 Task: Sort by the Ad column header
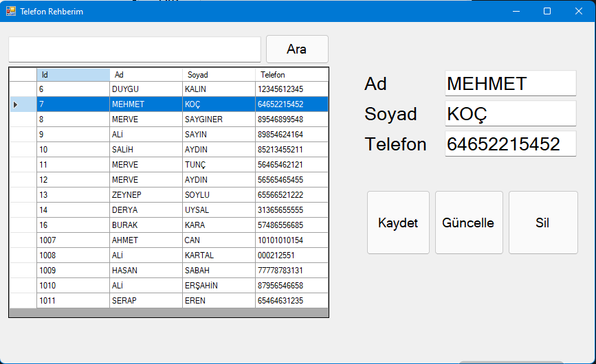click(x=146, y=74)
